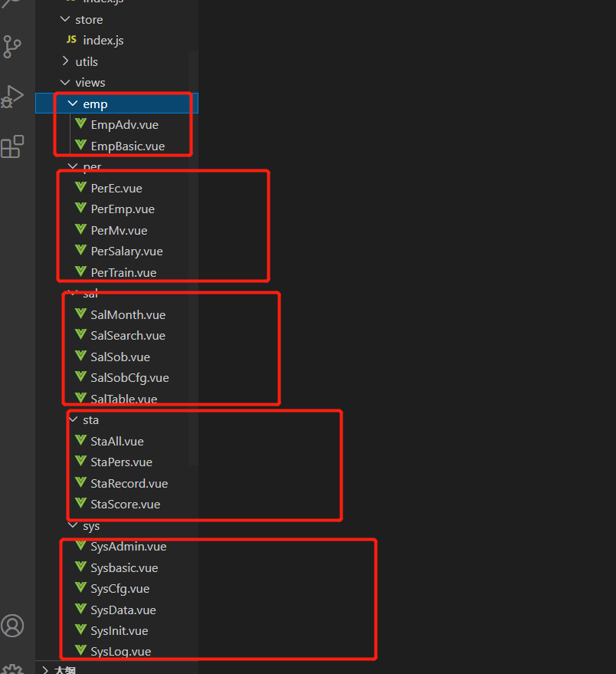Screen dimensions: 616x674
Task: Click the Vue icon beside PerEc.vue
Action: point(80,187)
